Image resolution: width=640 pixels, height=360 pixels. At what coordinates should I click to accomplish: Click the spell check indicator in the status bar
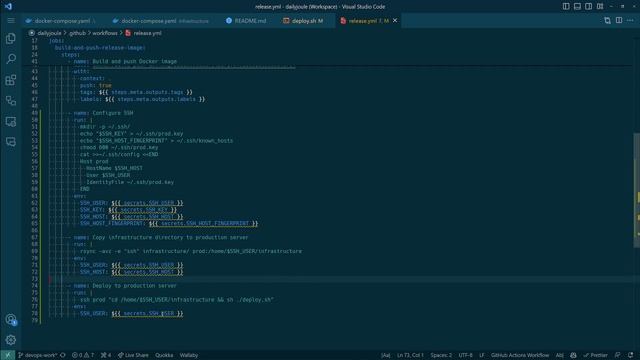pyautogui.click(x=560, y=355)
